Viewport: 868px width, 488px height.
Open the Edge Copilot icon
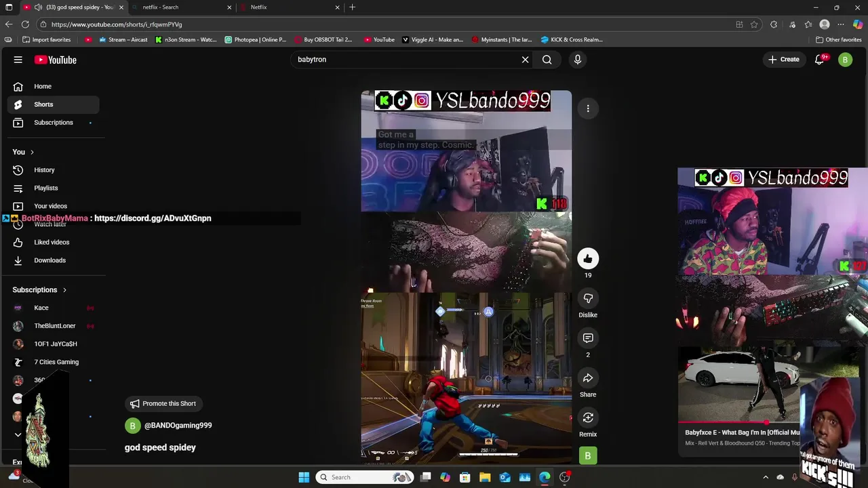858,24
